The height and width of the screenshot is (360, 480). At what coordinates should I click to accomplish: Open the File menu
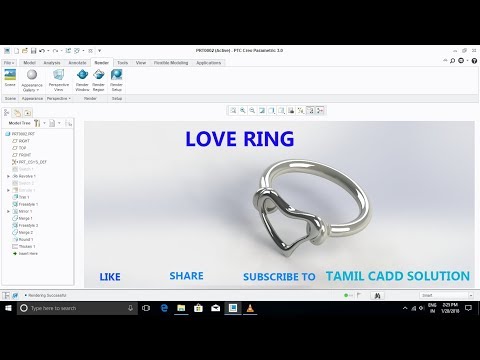(x=9, y=63)
